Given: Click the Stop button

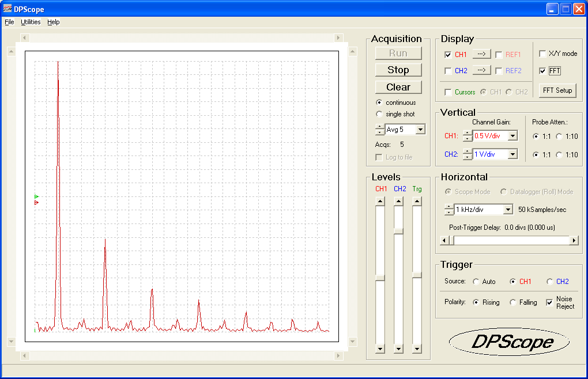Looking at the screenshot, I should coord(398,69).
